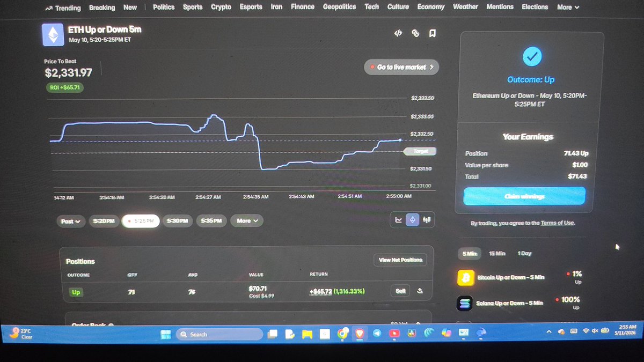Bookmark the ETH Up or Down market

click(432, 33)
